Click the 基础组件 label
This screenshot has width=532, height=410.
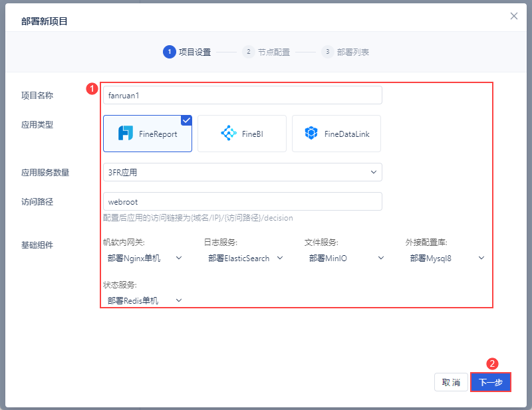(37, 245)
